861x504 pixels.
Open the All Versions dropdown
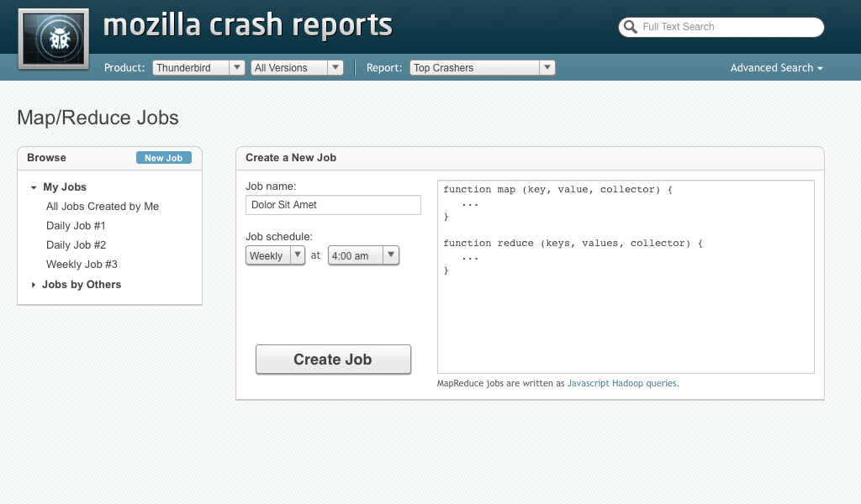[x=297, y=67]
